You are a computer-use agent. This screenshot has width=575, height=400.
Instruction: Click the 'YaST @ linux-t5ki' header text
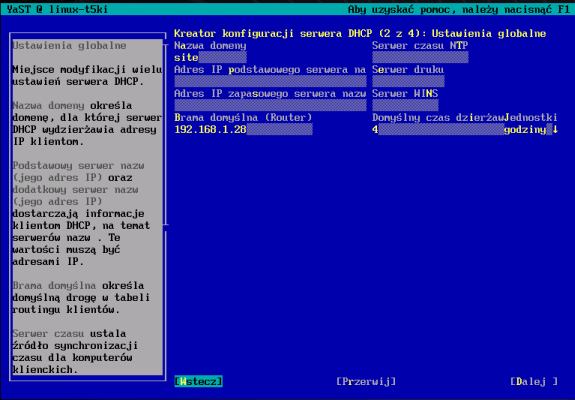(57, 9)
